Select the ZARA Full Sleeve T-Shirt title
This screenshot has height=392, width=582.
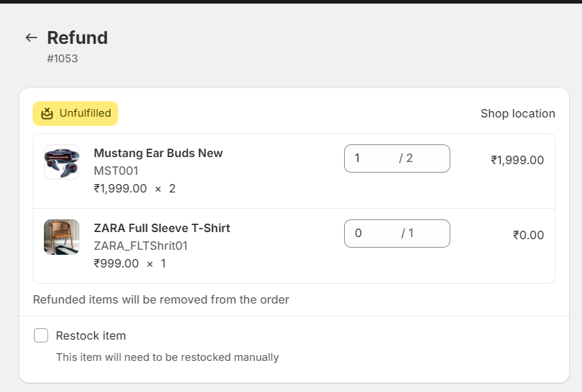click(x=162, y=228)
